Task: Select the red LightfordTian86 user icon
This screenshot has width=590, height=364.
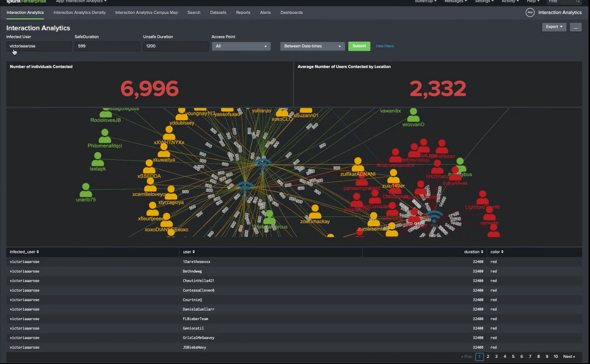Action: tap(482, 197)
